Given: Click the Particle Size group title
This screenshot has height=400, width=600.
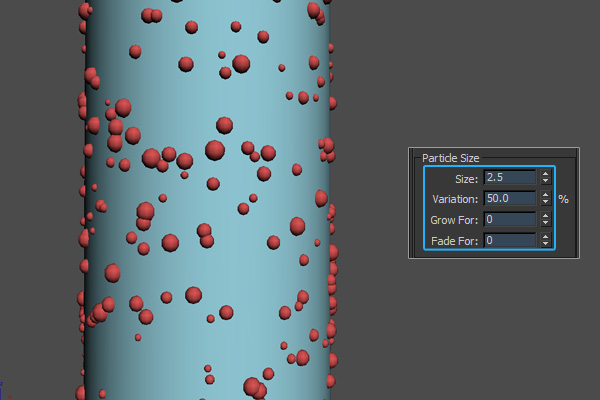Looking at the screenshot, I should click(x=453, y=158).
